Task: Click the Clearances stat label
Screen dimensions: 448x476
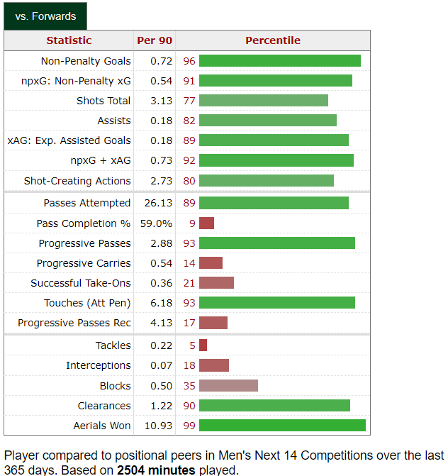Action: click(104, 406)
